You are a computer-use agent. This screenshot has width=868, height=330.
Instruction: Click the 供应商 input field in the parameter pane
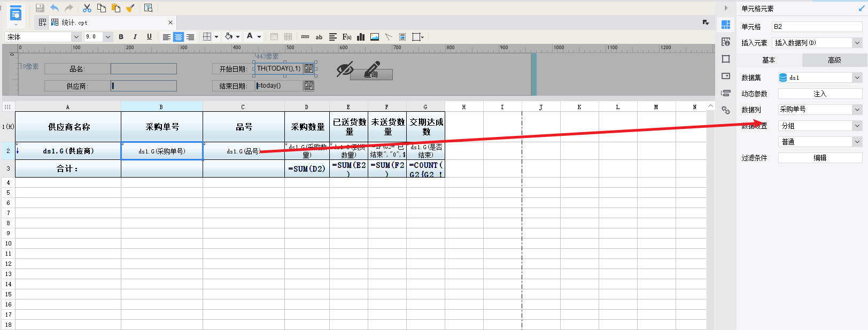click(x=144, y=86)
